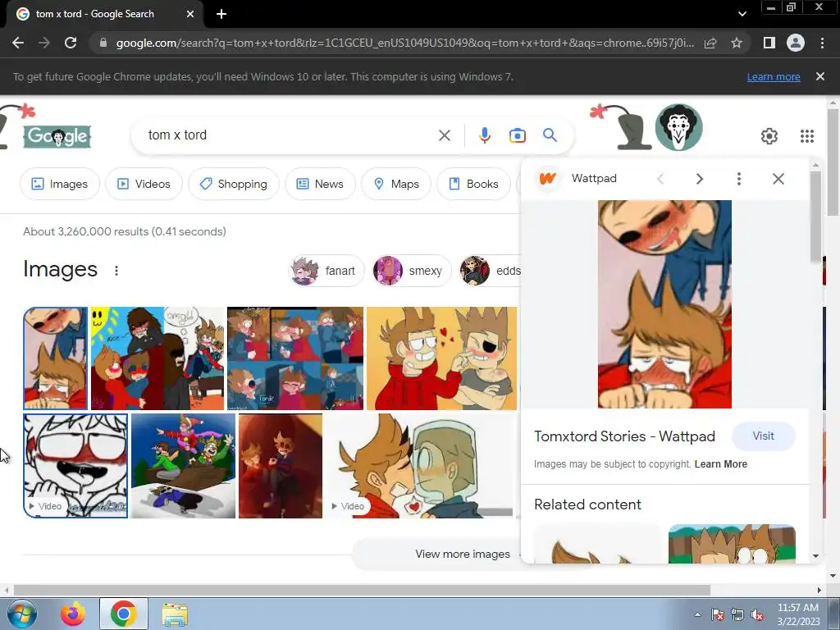The height and width of the screenshot is (630, 840).
Task: Open a new Chrome tab
Action: 221,14
